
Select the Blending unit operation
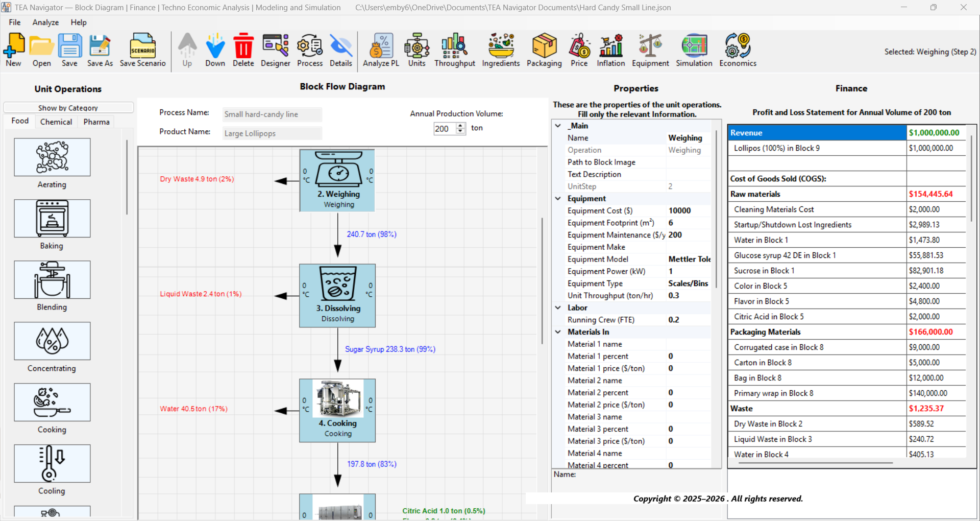[52, 279]
